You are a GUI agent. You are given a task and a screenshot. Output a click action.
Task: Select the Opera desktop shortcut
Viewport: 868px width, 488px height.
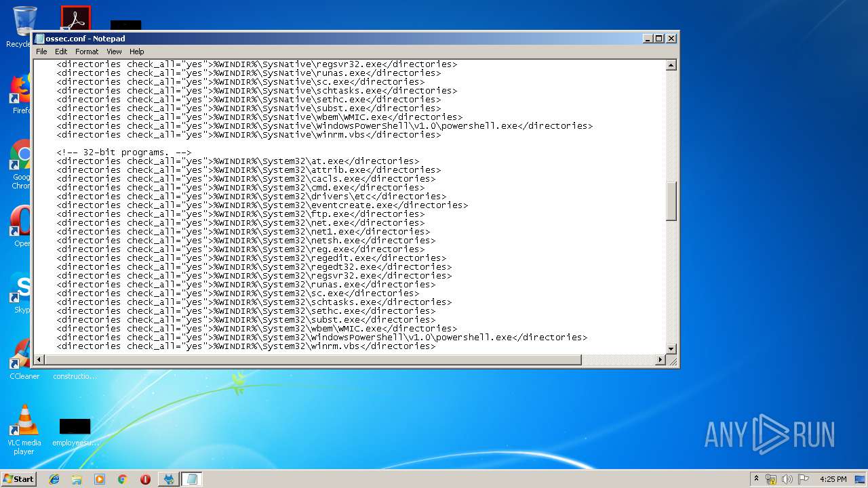tap(20, 226)
